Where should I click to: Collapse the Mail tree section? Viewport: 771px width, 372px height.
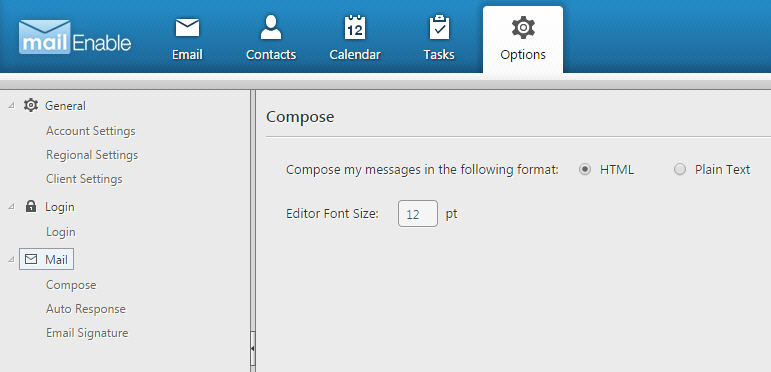pyautogui.click(x=12, y=259)
